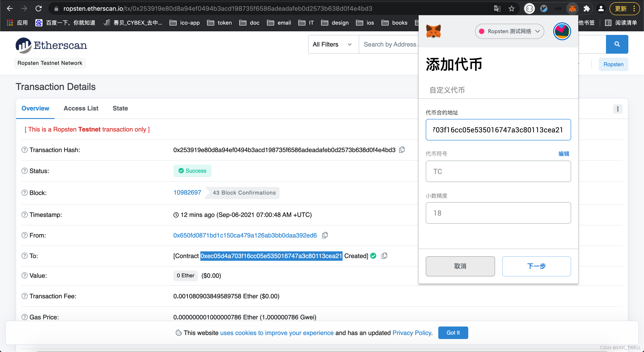Image resolution: width=644 pixels, height=352 pixels.
Task: Open the Chrome profile avatar icon
Action: (x=601, y=8)
